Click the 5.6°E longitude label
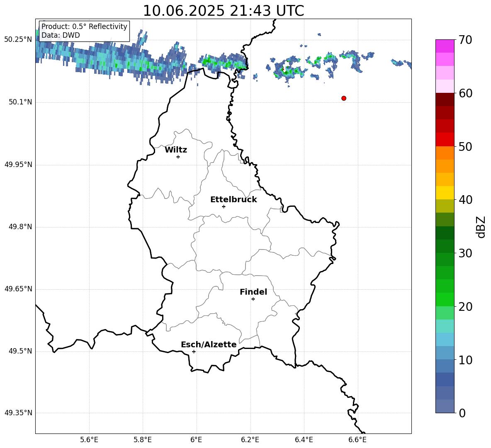 tap(89, 440)
